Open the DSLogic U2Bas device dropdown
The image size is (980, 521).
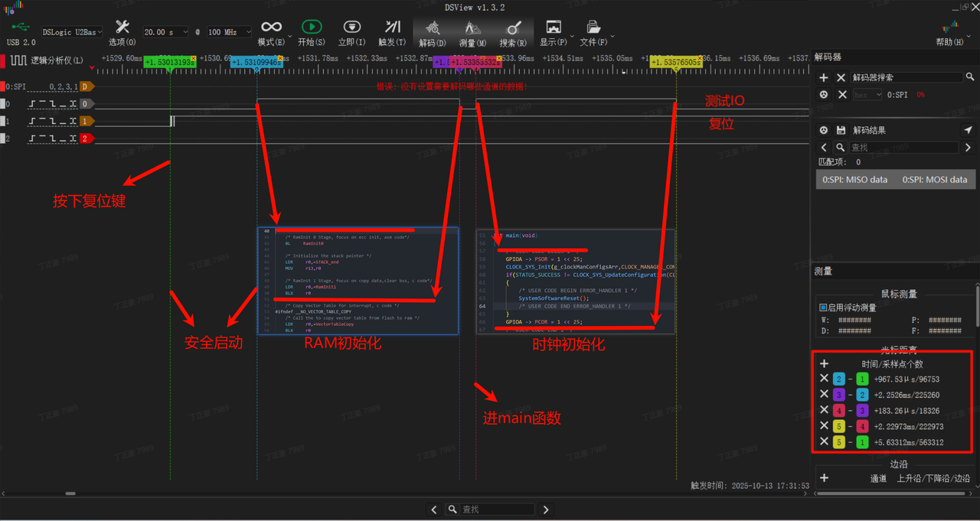click(71, 32)
